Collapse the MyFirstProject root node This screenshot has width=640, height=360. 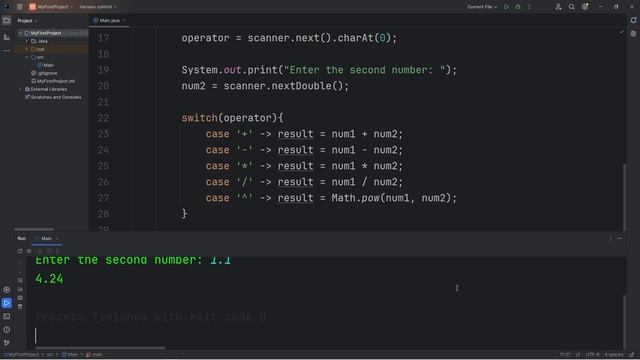pos(20,33)
